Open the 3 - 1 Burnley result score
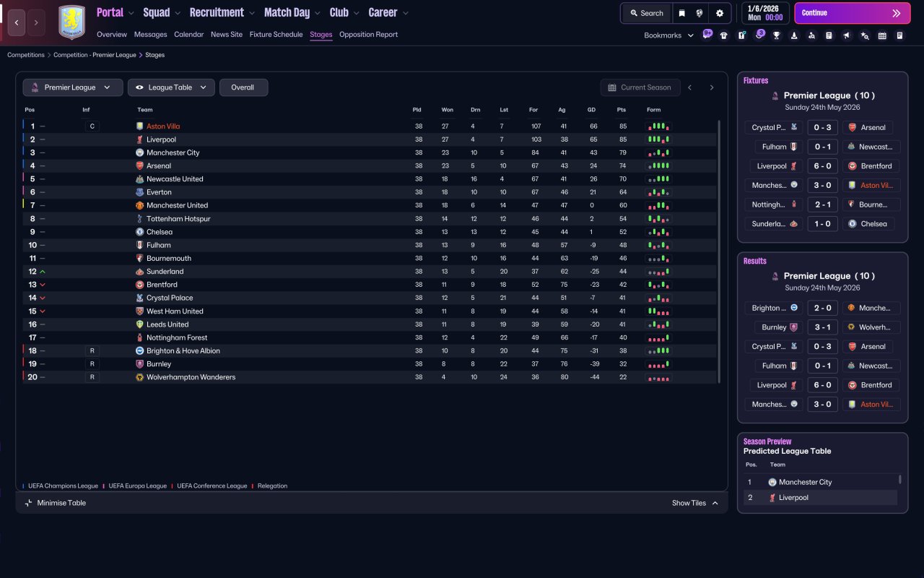 [822, 327]
